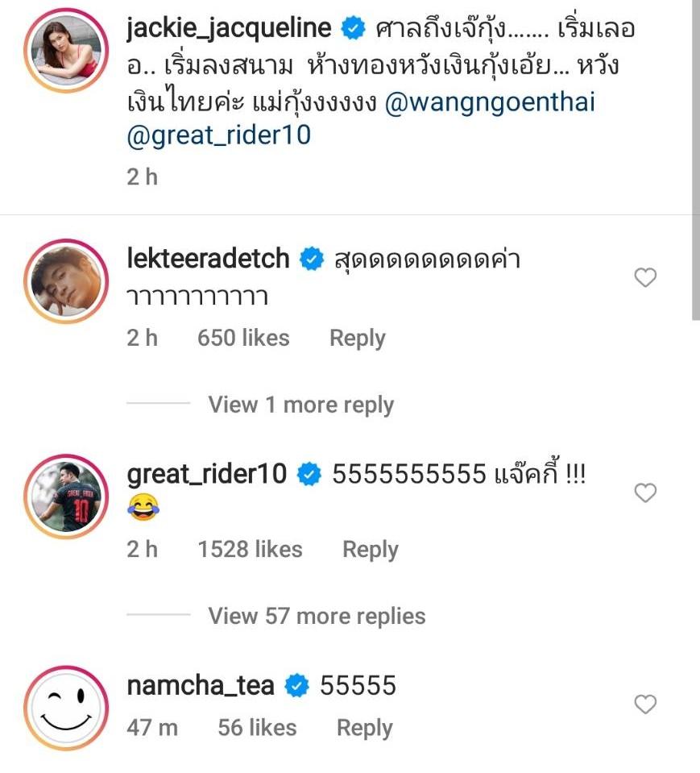Open great_rider10's profile avatar
This screenshot has height=773, width=700.
(66, 495)
